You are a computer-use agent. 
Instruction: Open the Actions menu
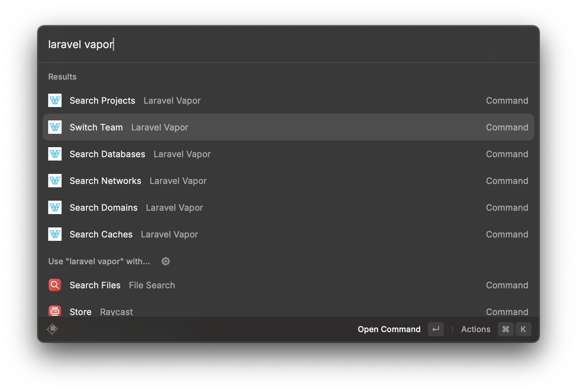(x=476, y=329)
